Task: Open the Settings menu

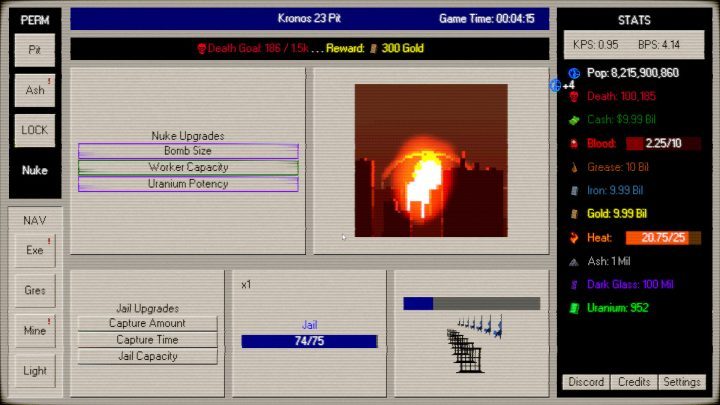Action: point(682,382)
